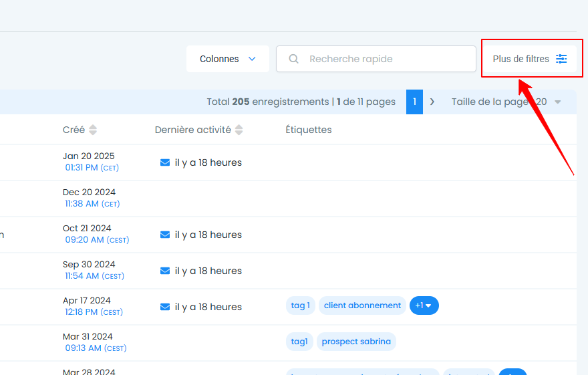Expand the +1 more tags dropdown
588x375 pixels.
pos(424,305)
